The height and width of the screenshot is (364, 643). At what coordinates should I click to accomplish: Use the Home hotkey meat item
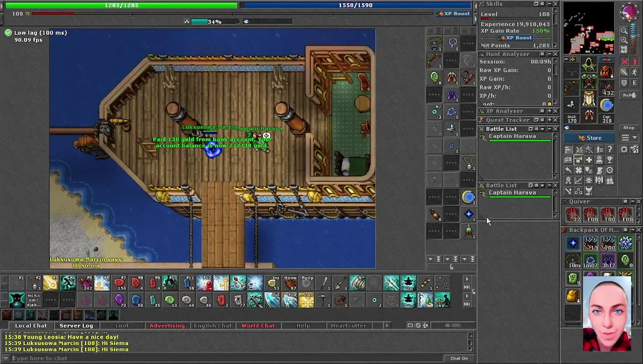click(290, 283)
